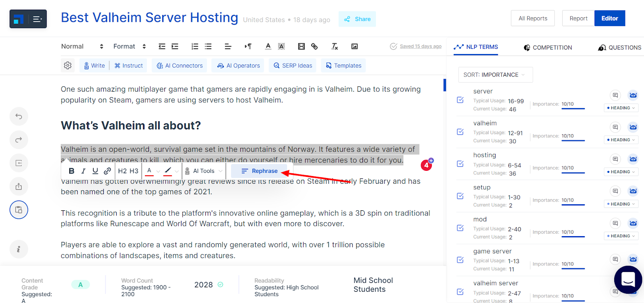Open Templates
The image size is (644, 303).
[x=343, y=65]
